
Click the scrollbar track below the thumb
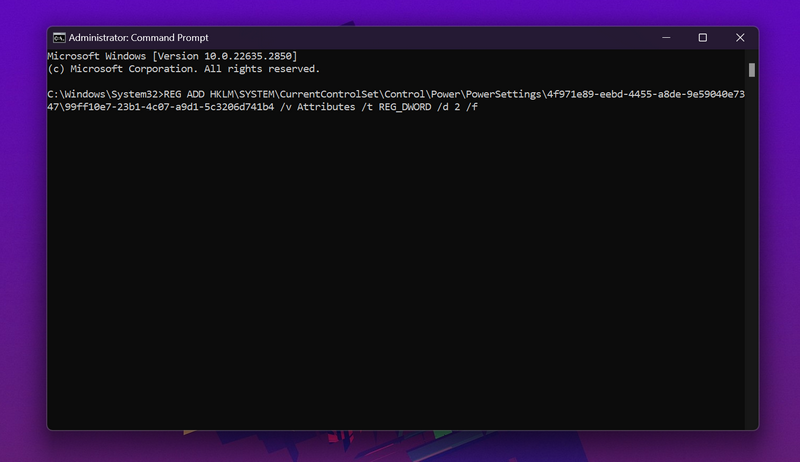tap(751, 250)
